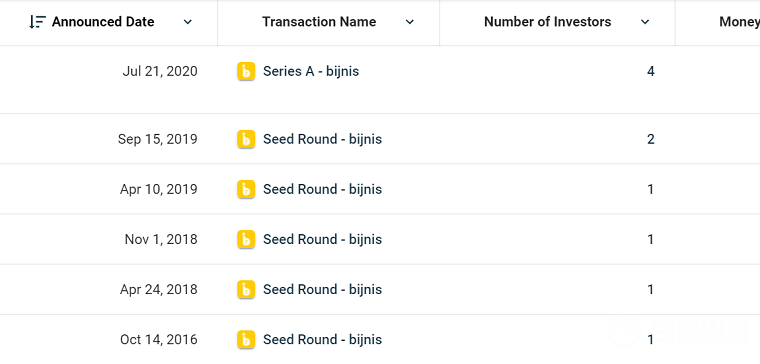This screenshot has height=364, width=760.
Task: Open Seed Round - bijnis from Apr 10, 2019
Action: coord(322,190)
